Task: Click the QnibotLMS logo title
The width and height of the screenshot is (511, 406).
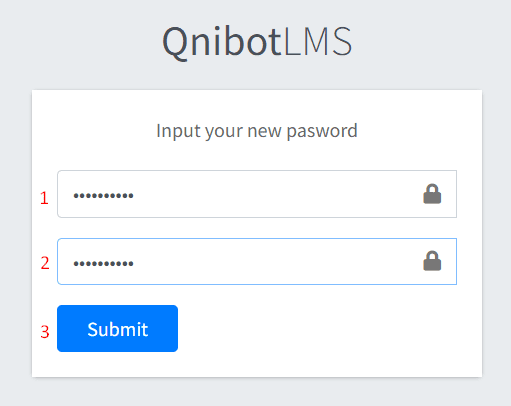Action: coord(257,42)
